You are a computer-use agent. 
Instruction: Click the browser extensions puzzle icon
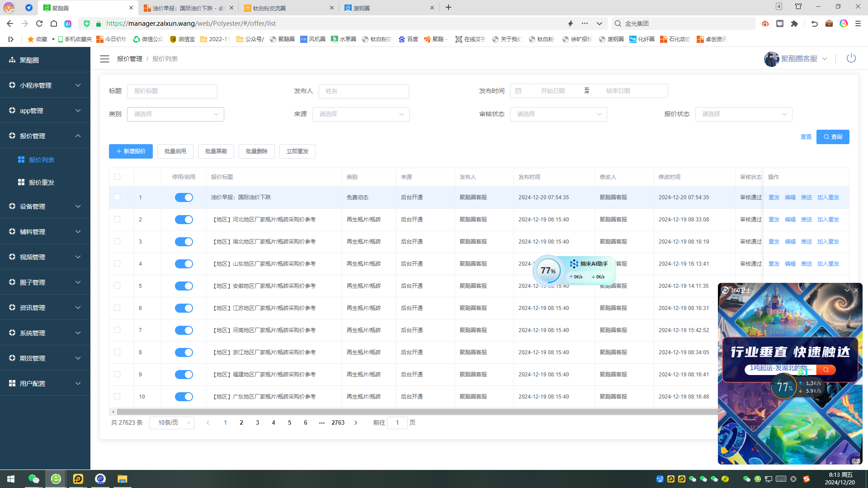coord(794,23)
